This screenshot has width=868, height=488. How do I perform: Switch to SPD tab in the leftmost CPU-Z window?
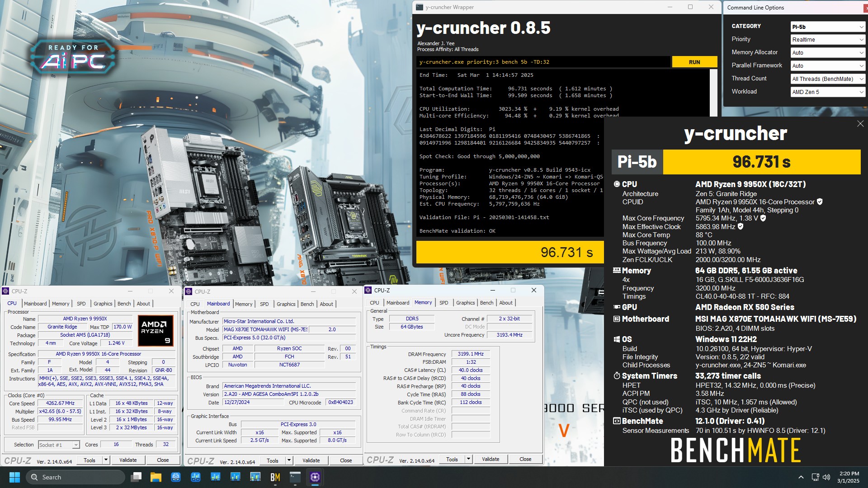pyautogui.click(x=81, y=304)
